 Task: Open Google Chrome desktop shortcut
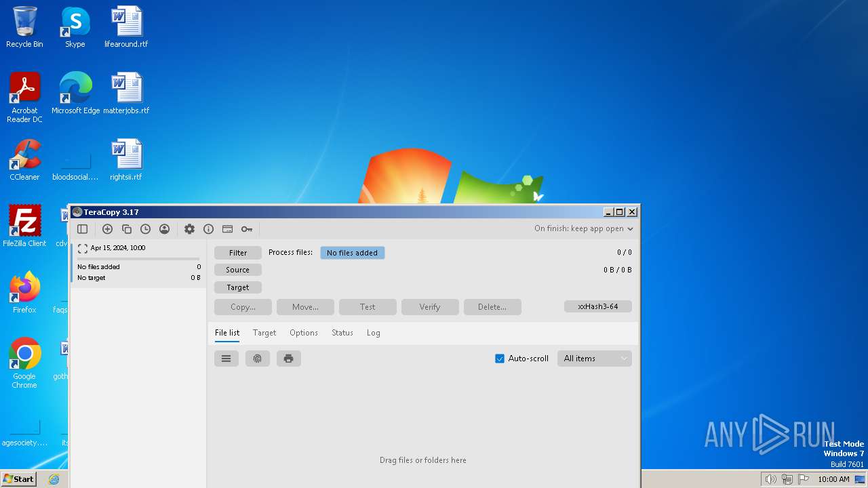pos(24,363)
